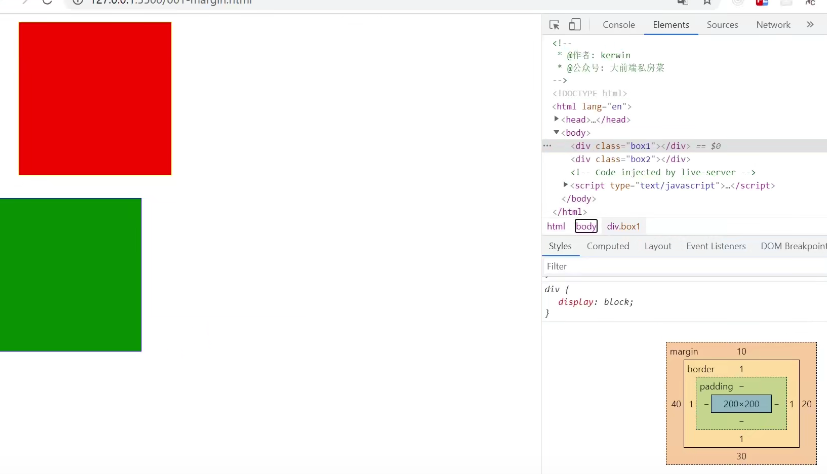827x474 pixels.
Task: Click the div selector in styles
Action: point(552,289)
